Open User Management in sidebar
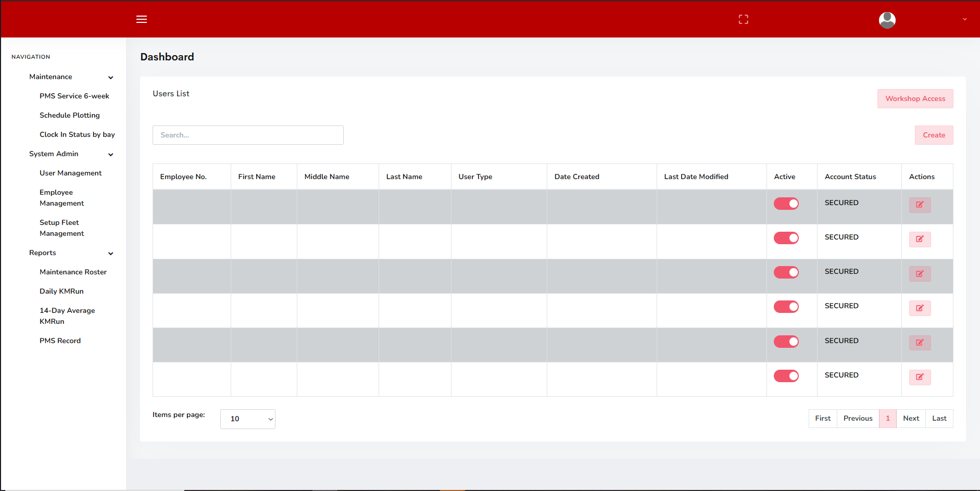The image size is (980, 491). (70, 173)
